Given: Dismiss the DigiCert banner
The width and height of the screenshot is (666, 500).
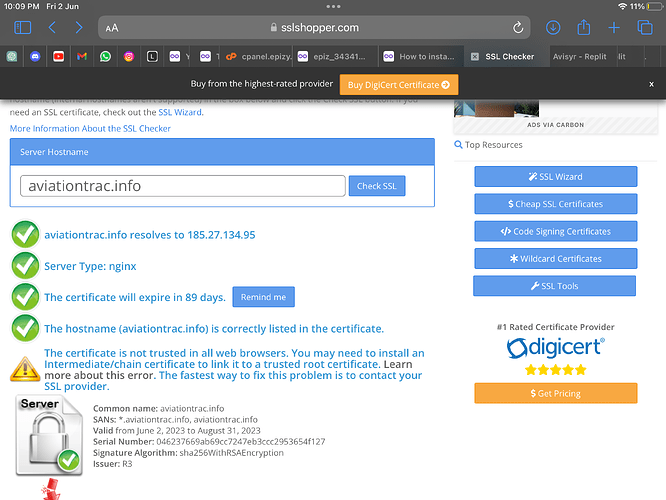Looking at the screenshot, I should point(651,84).
